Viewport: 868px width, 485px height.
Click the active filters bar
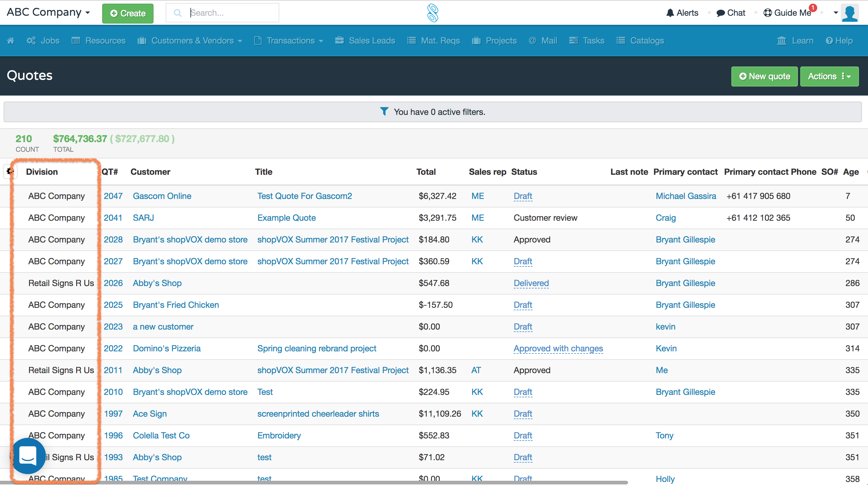433,112
